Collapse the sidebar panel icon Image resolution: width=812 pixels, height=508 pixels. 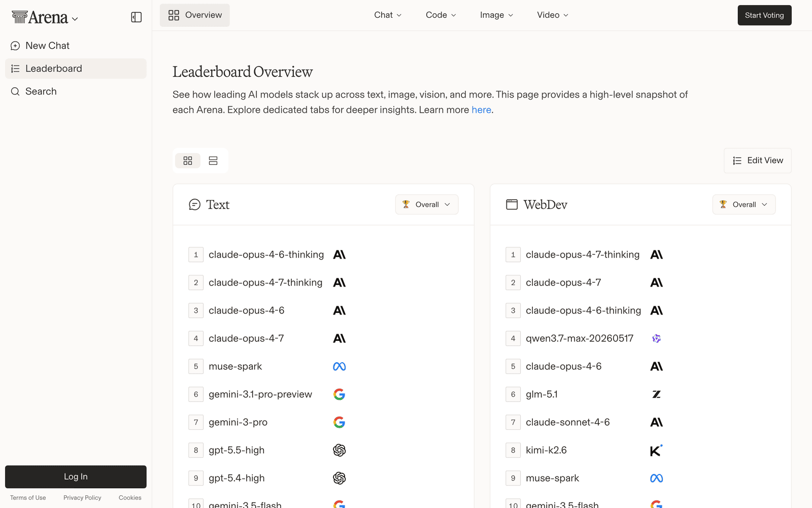click(137, 17)
